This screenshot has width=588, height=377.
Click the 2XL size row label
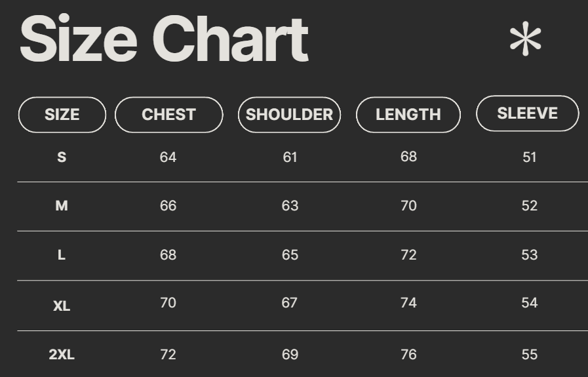[62, 355]
